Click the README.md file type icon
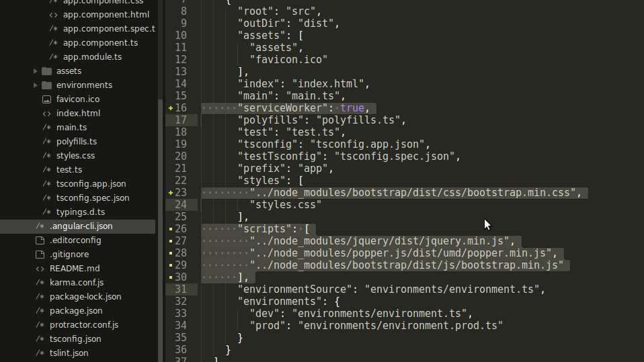This screenshot has height=362, width=644. (40, 269)
